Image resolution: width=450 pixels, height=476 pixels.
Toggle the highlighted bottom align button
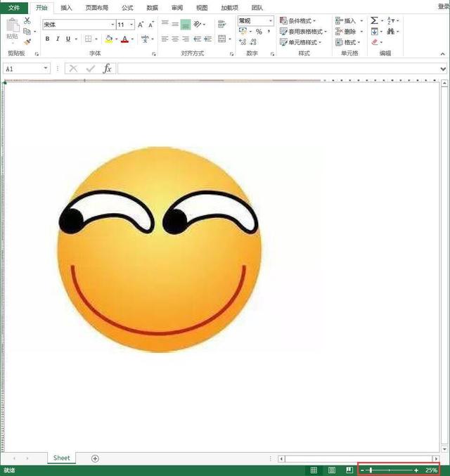click(x=186, y=25)
